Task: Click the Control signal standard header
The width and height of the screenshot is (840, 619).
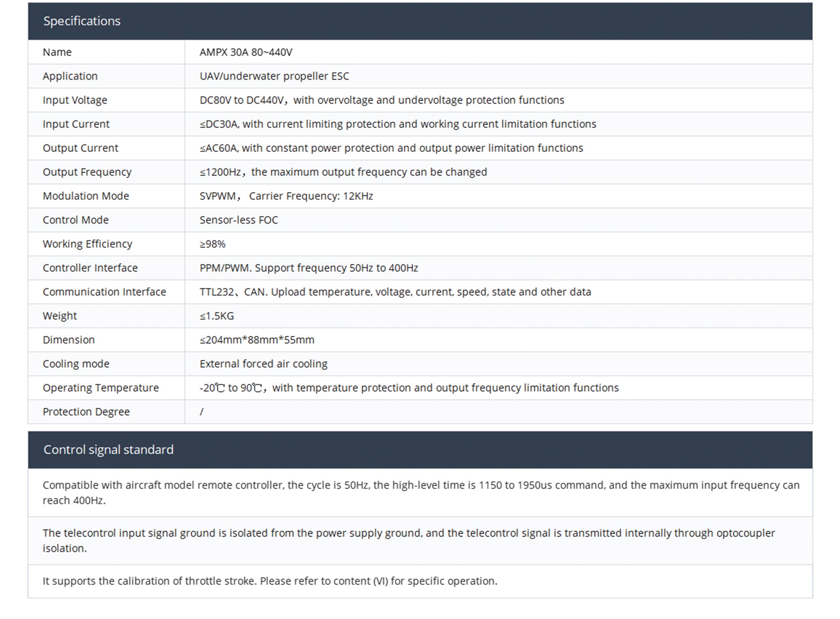Action: (108, 449)
